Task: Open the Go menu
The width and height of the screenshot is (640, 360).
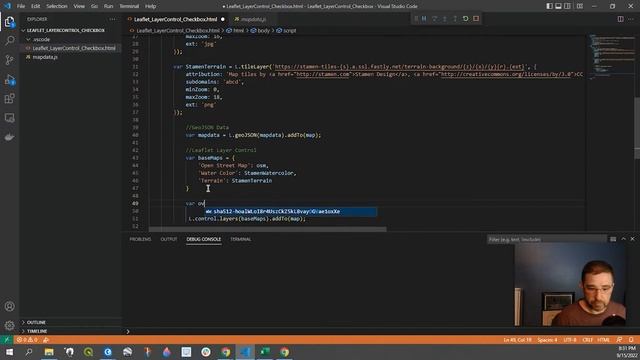Action: (94, 6)
